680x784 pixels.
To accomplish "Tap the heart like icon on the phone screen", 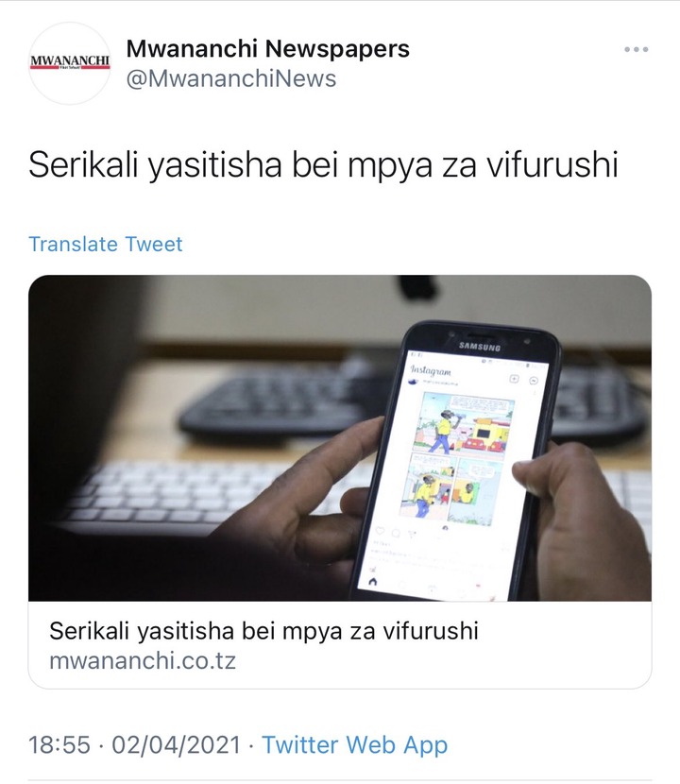I will click(380, 531).
